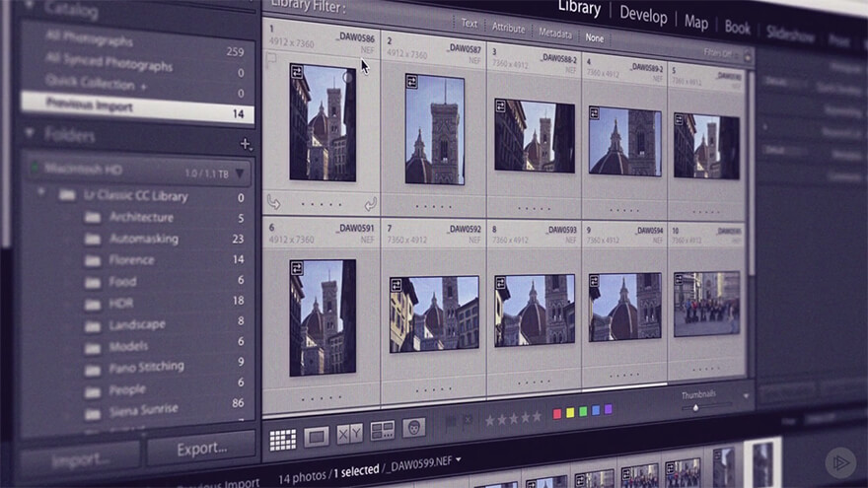
Task: Select the Text library filter
Action: click(x=469, y=24)
